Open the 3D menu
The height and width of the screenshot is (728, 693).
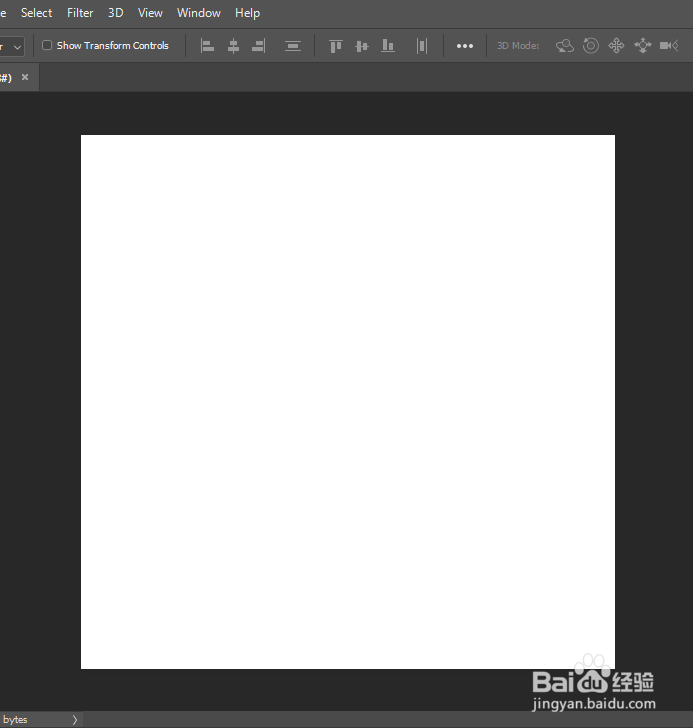(x=116, y=13)
